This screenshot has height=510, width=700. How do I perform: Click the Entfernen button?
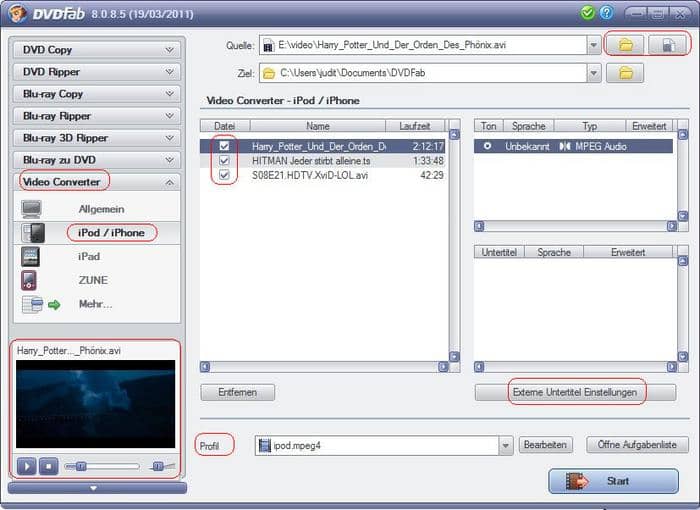click(x=238, y=393)
